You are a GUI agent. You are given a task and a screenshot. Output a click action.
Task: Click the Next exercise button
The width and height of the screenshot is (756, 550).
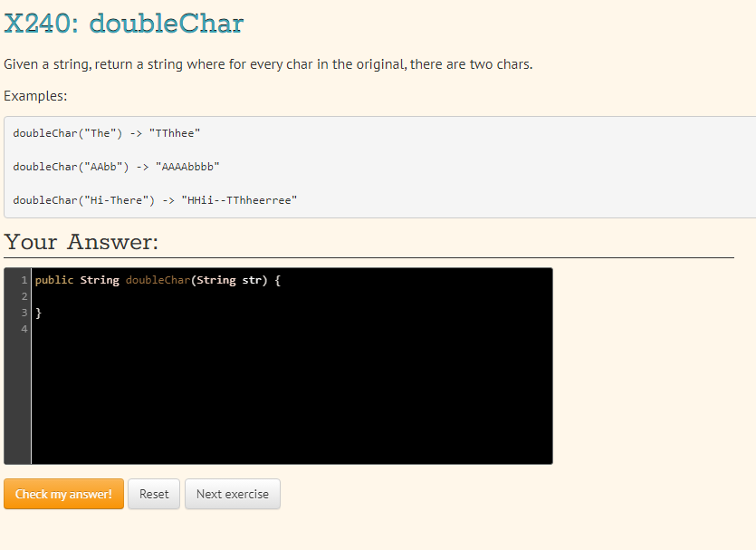click(232, 494)
